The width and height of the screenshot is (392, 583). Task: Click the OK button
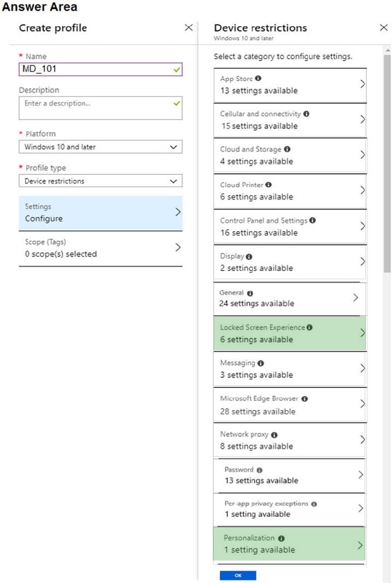238,575
